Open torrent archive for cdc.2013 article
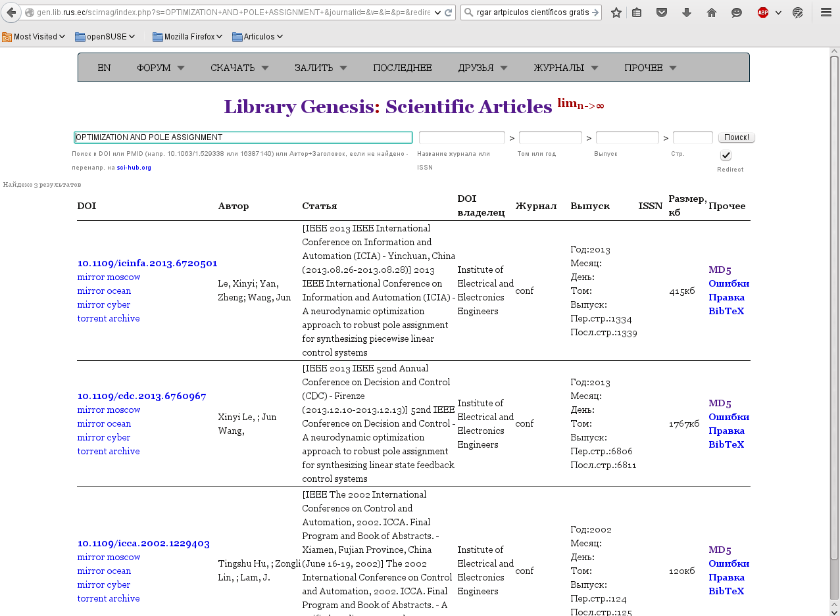 click(109, 451)
